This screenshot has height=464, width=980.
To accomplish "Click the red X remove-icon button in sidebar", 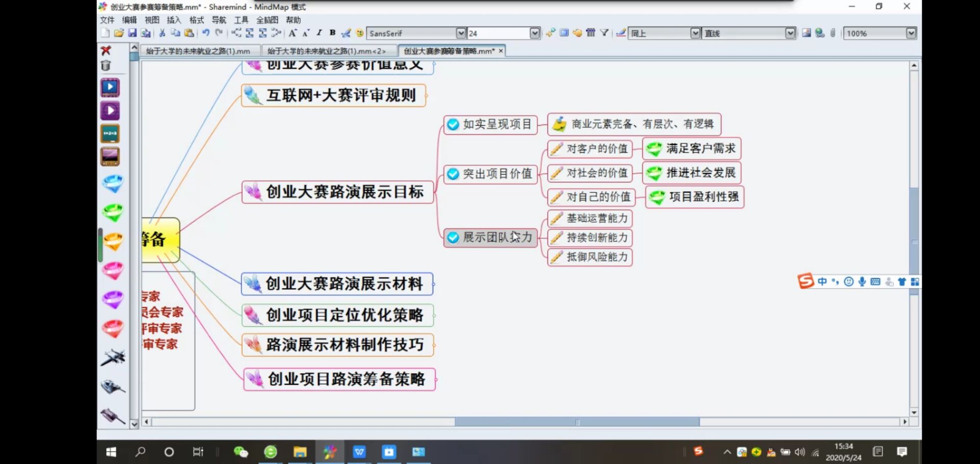I will (x=106, y=50).
